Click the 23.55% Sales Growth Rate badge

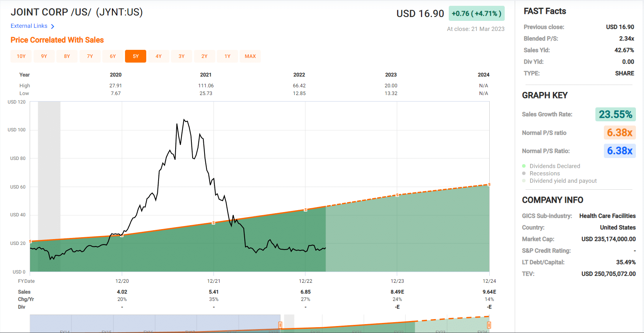click(x=615, y=114)
